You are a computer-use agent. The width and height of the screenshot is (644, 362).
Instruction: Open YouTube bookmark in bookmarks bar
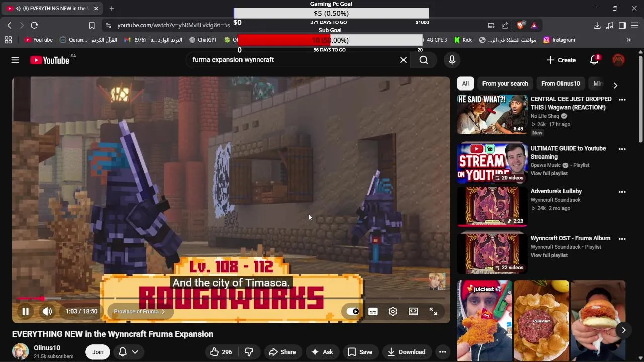(39, 40)
